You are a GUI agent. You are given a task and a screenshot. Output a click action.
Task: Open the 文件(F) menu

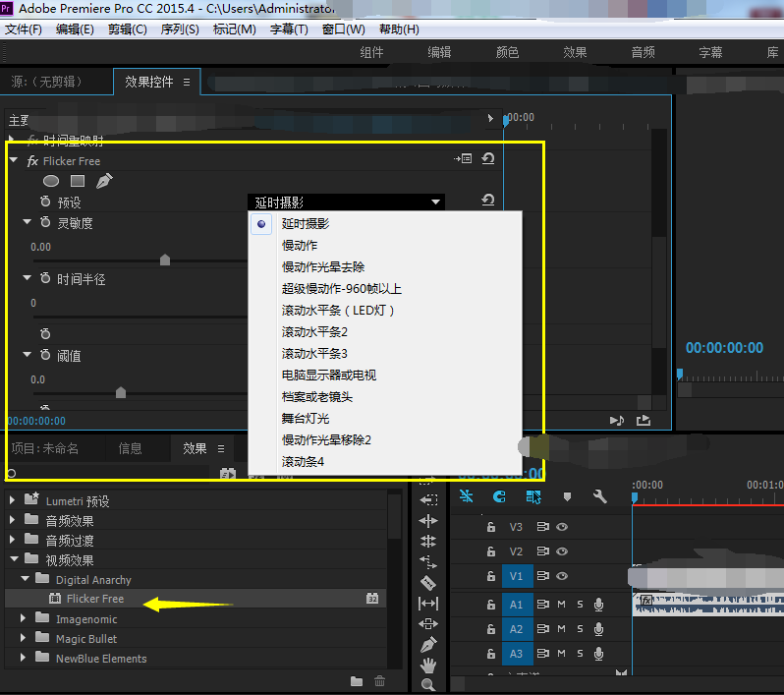[23, 29]
